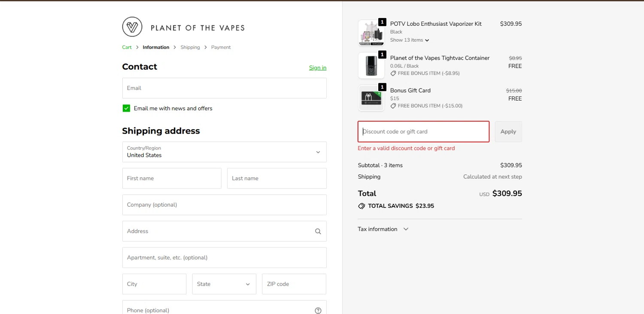The image size is (644, 314).
Task: Focus the Company (optional) field
Action: [224, 205]
